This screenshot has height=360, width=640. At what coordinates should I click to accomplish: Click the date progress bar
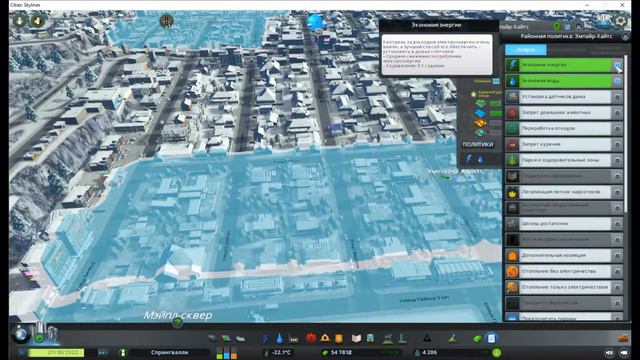tap(56, 353)
